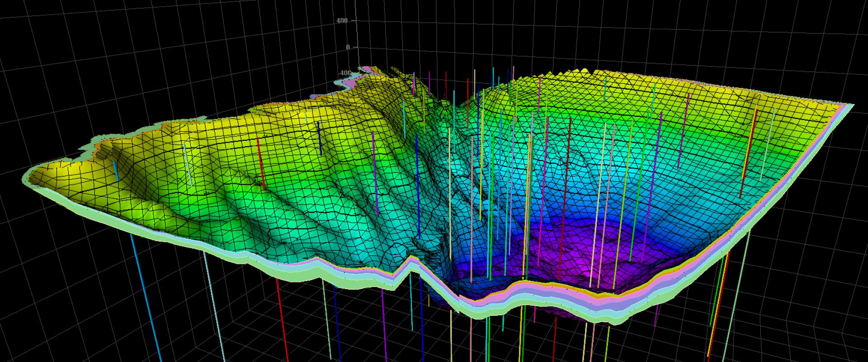Click the 400 elevation axis label

point(342,21)
